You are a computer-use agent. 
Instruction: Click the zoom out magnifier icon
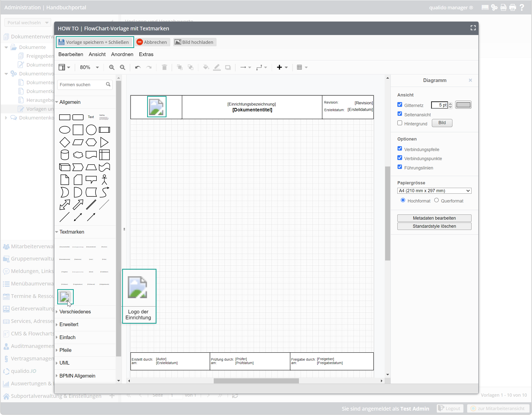click(122, 67)
